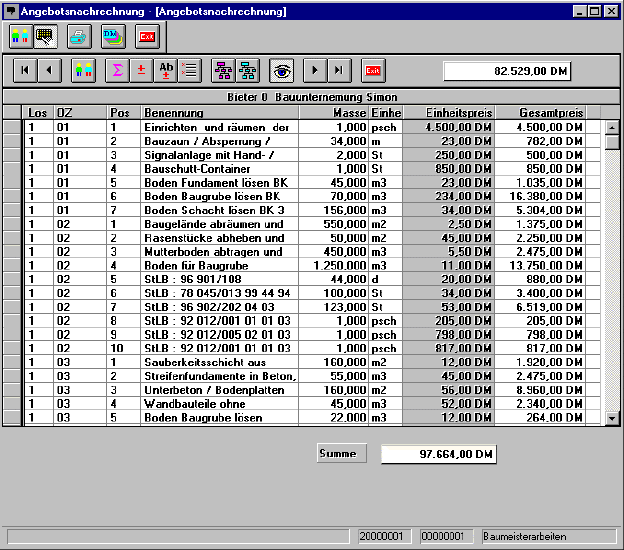This screenshot has height=550, width=624.
Task: Click the printer icon in top toolbar
Action: click(79, 37)
